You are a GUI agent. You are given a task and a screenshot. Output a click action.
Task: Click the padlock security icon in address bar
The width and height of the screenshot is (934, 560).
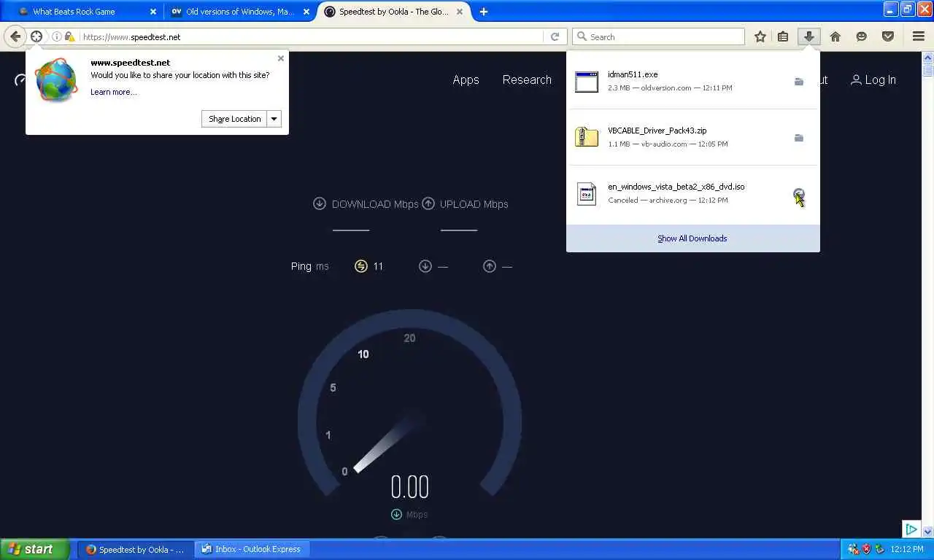(69, 36)
